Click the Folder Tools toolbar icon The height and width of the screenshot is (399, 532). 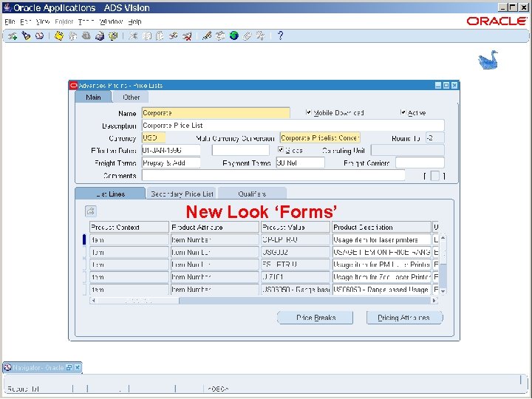(261, 35)
